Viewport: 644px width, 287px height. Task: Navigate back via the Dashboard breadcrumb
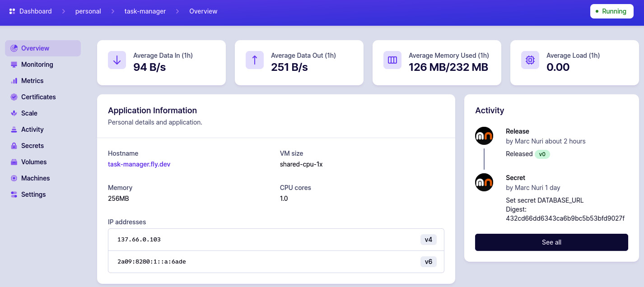coord(34,11)
